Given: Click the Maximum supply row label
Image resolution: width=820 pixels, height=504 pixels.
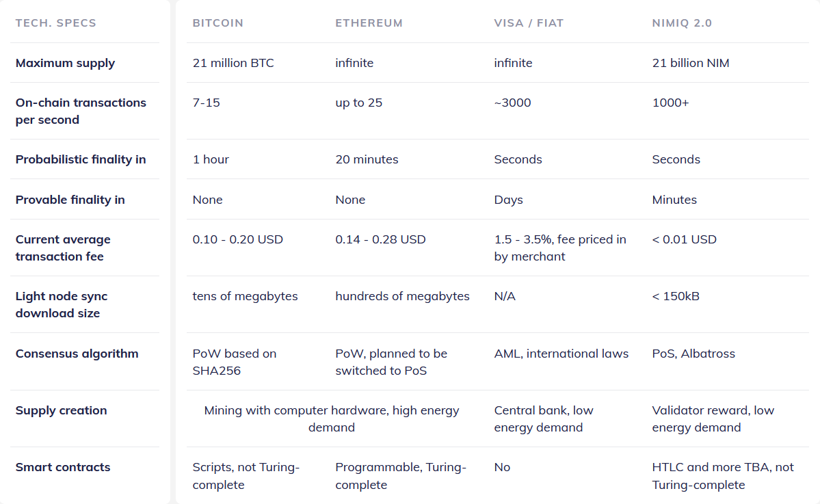Looking at the screenshot, I should click(66, 64).
